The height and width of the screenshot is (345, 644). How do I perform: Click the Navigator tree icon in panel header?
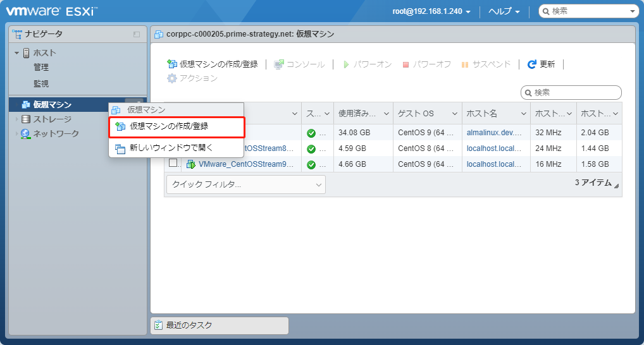point(17,33)
